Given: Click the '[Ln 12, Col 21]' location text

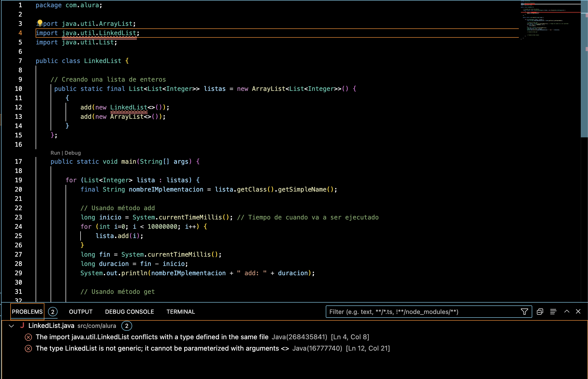Looking at the screenshot, I should [x=368, y=348].
